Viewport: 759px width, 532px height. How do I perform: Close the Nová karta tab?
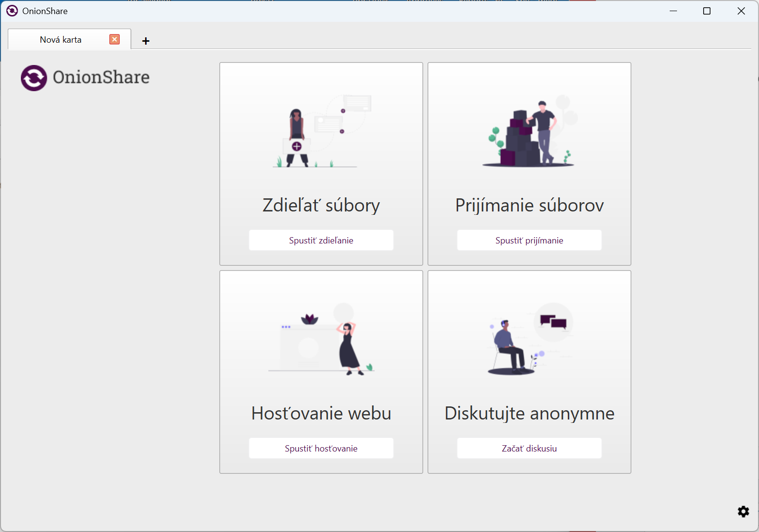tap(115, 39)
